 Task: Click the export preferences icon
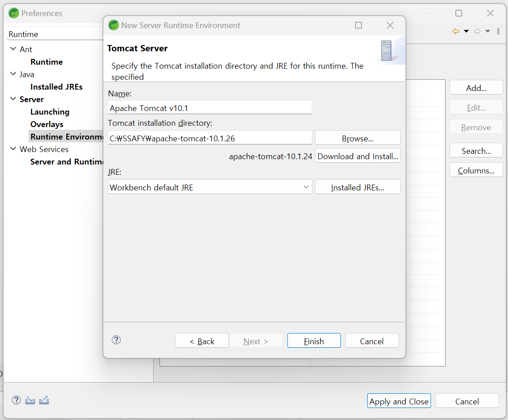click(44, 400)
